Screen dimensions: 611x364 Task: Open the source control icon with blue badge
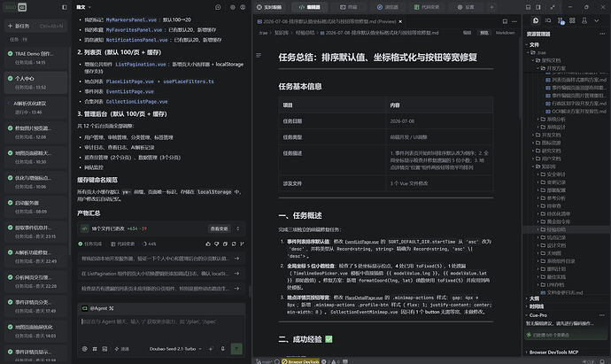(561, 20)
